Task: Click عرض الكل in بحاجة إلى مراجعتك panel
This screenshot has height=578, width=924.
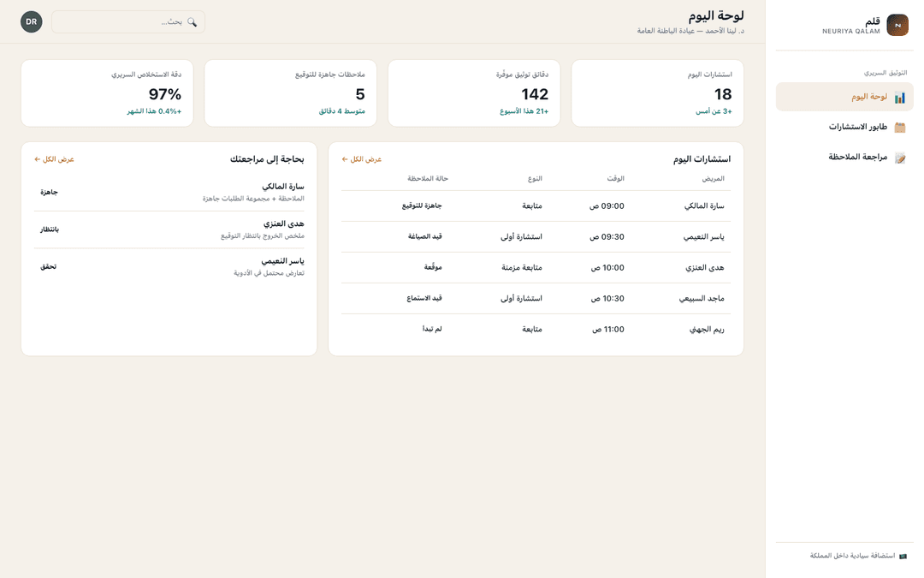Action: (x=54, y=159)
